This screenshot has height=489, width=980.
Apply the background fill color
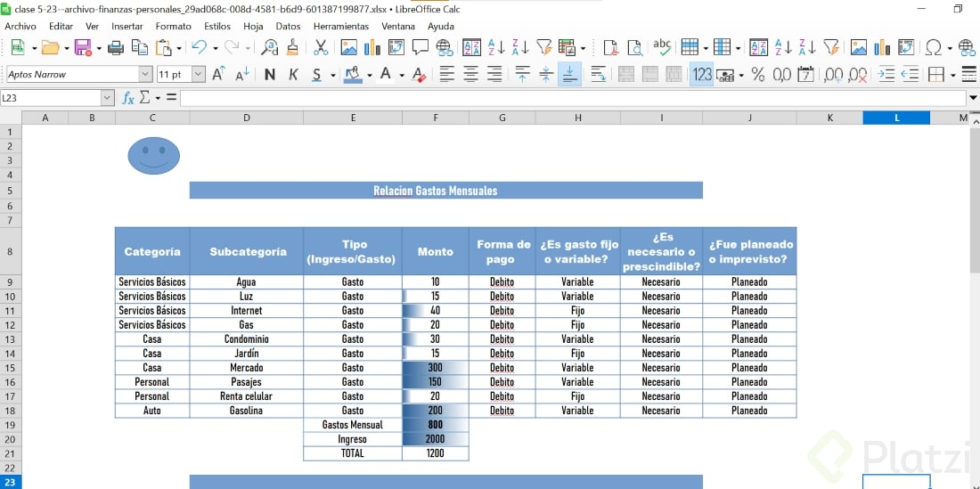point(353,75)
